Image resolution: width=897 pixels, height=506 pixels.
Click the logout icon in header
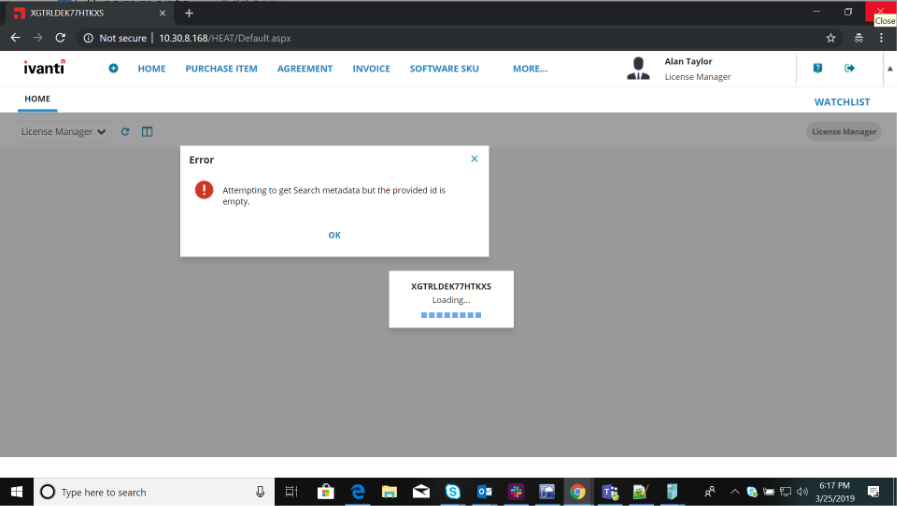[850, 68]
